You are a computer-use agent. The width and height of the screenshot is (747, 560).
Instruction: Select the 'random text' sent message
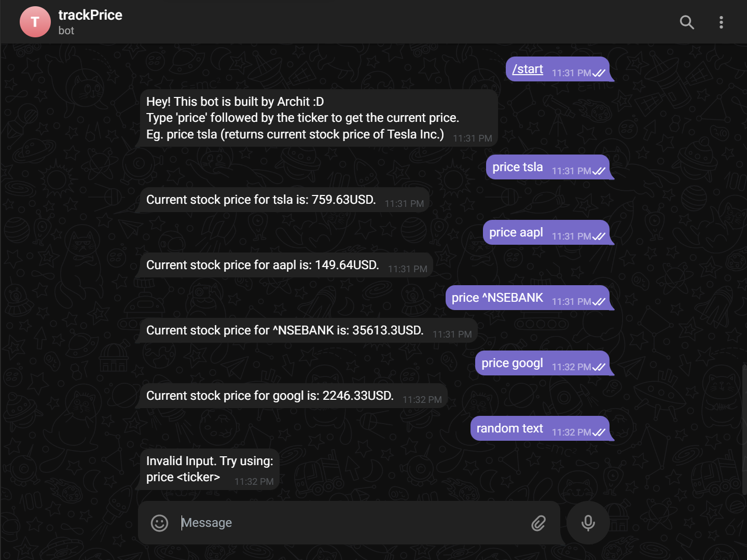pyautogui.click(x=540, y=428)
